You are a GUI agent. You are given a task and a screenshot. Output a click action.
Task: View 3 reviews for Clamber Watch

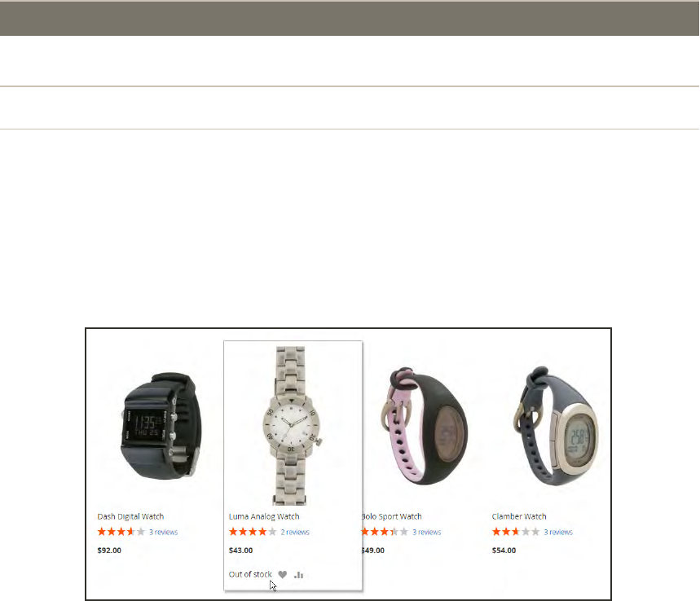[558, 532]
